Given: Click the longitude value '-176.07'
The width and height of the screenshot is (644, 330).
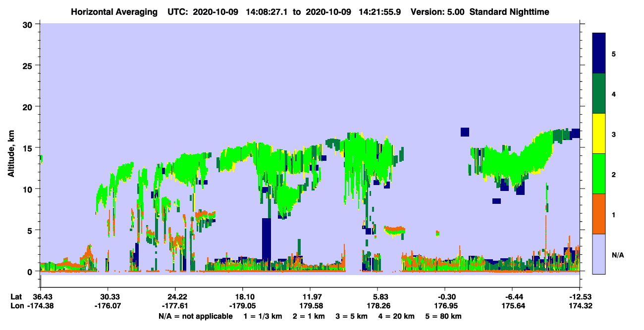Looking at the screenshot, I should click(x=107, y=306).
